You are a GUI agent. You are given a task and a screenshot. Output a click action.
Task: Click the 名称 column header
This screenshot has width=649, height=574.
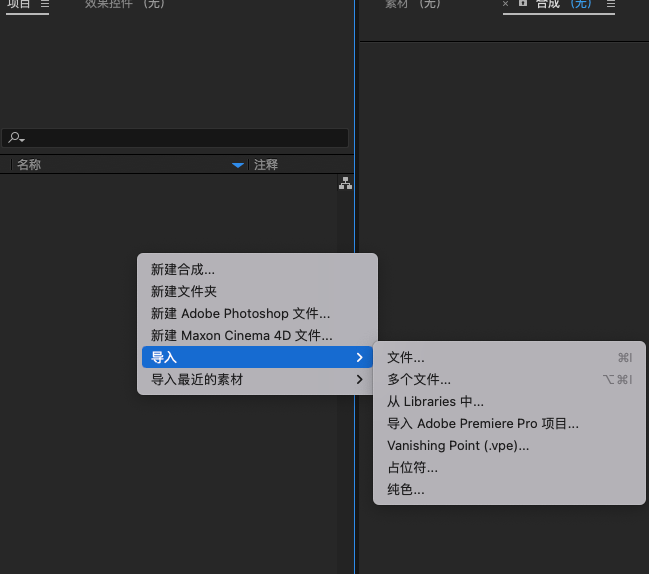(x=29, y=165)
